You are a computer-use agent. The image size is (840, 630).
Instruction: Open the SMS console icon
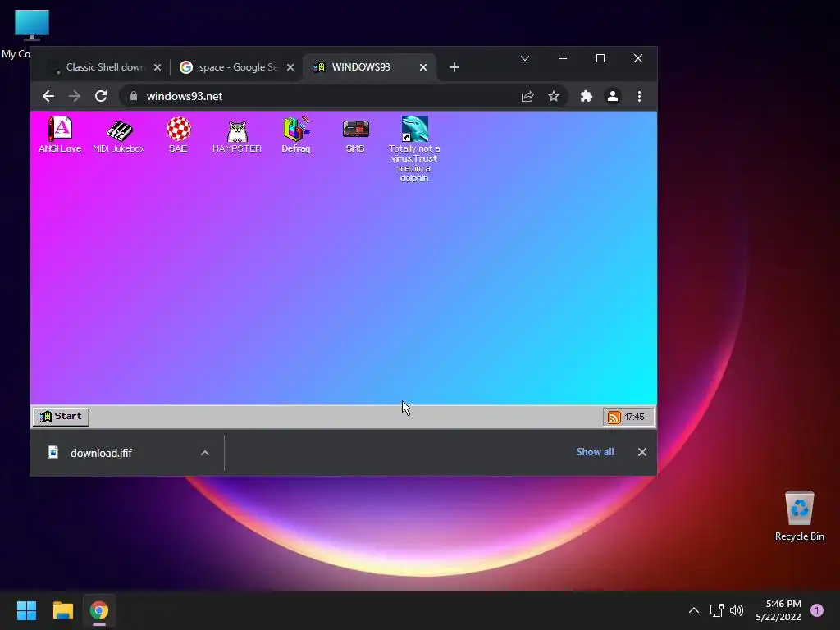[x=355, y=135]
